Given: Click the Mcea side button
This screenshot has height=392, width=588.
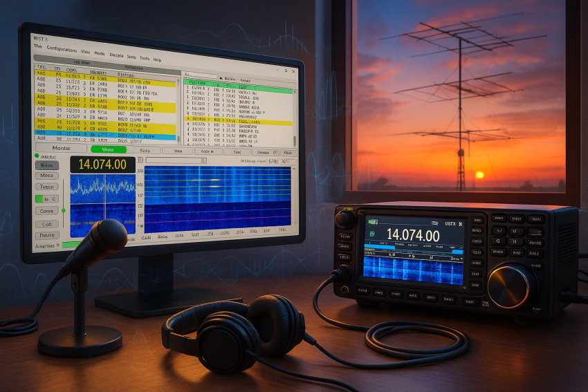Looking at the screenshot, I should 47,176.
